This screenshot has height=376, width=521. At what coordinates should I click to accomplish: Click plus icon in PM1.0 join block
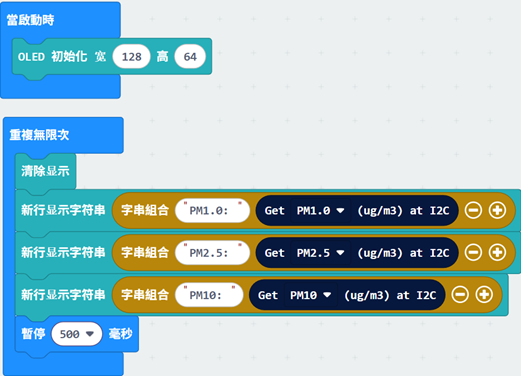pyautogui.click(x=497, y=210)
